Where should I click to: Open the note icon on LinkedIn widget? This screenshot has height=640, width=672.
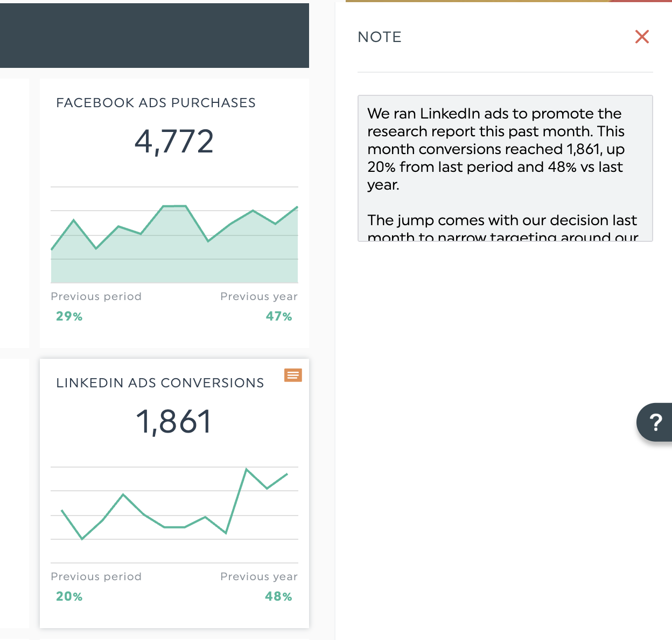coord(293,375)
